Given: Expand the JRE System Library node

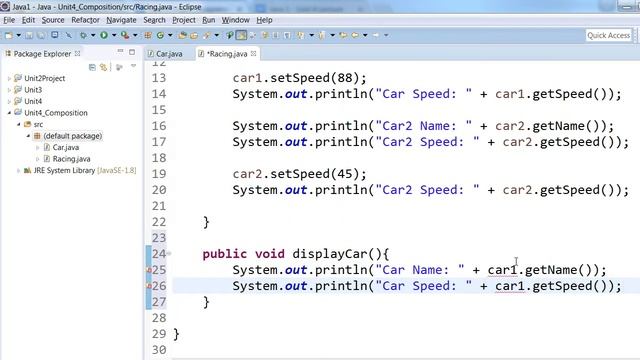Looking at the screenshot, I should (18, 171).
